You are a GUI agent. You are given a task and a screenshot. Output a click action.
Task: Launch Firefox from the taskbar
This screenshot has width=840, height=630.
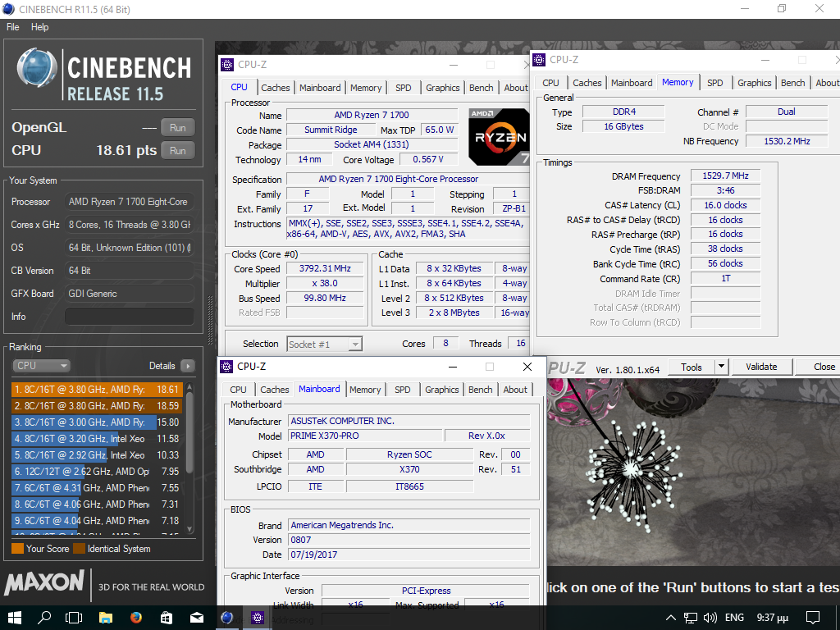click(136, 618)
